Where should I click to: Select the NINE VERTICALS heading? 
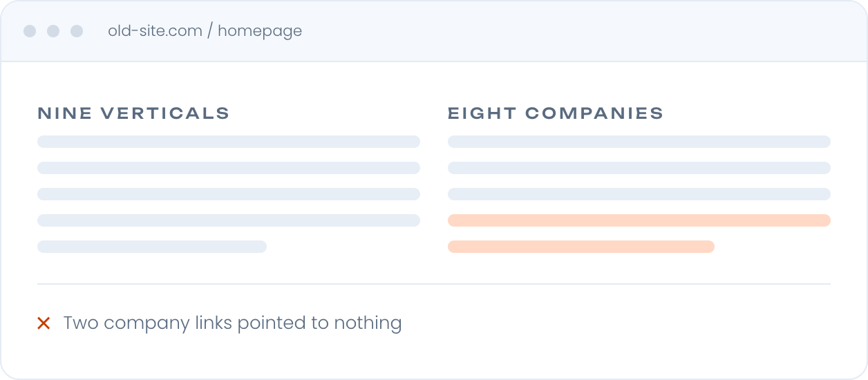pos(133,113)
